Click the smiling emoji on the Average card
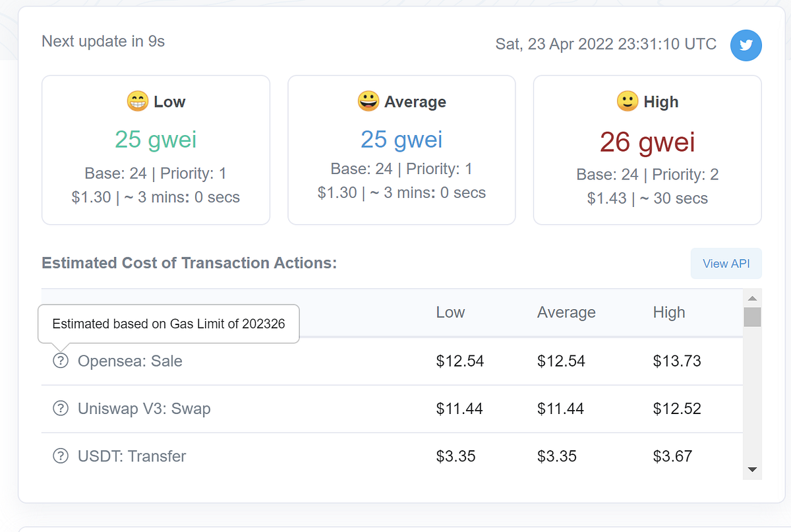The height and width of the screenshot is (532, 791). [x=367, y=100]
